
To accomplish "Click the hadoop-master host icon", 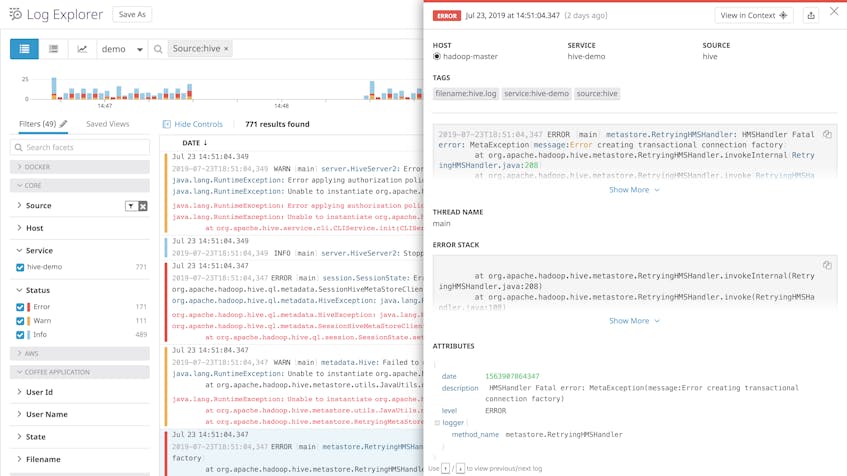I will [436, 56].
